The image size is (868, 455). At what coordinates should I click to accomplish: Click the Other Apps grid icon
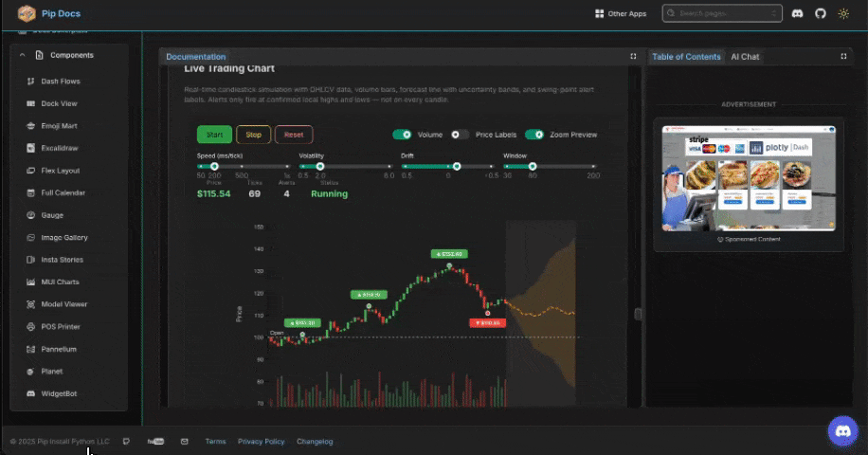point(599,13)
